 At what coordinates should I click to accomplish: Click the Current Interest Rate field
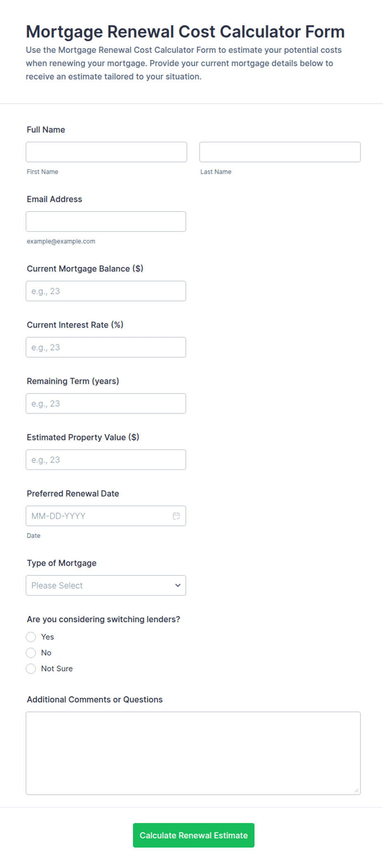(106, 347)
